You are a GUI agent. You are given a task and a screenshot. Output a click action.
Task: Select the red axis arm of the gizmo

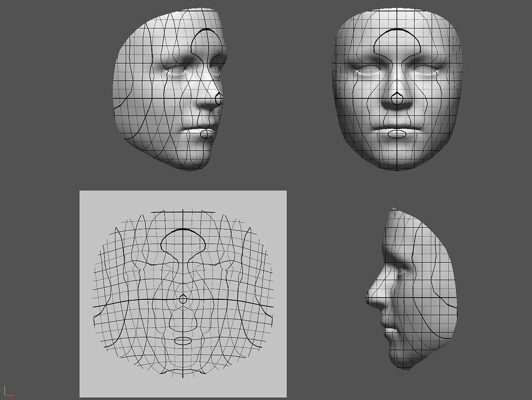click(x=14, y=395)
